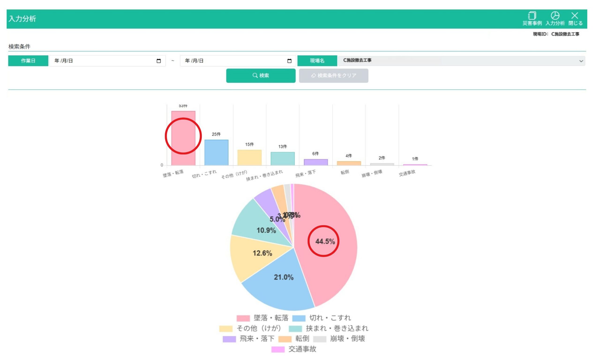Viewport: 600px width, 364px height.
Task: Click the start 作業日 date field
Action: point(107,61)
